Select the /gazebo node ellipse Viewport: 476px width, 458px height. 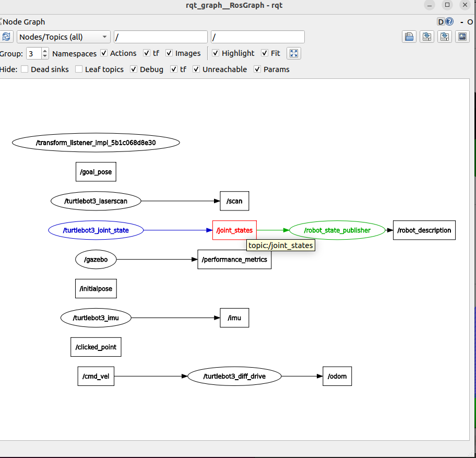tap(96, 260)
